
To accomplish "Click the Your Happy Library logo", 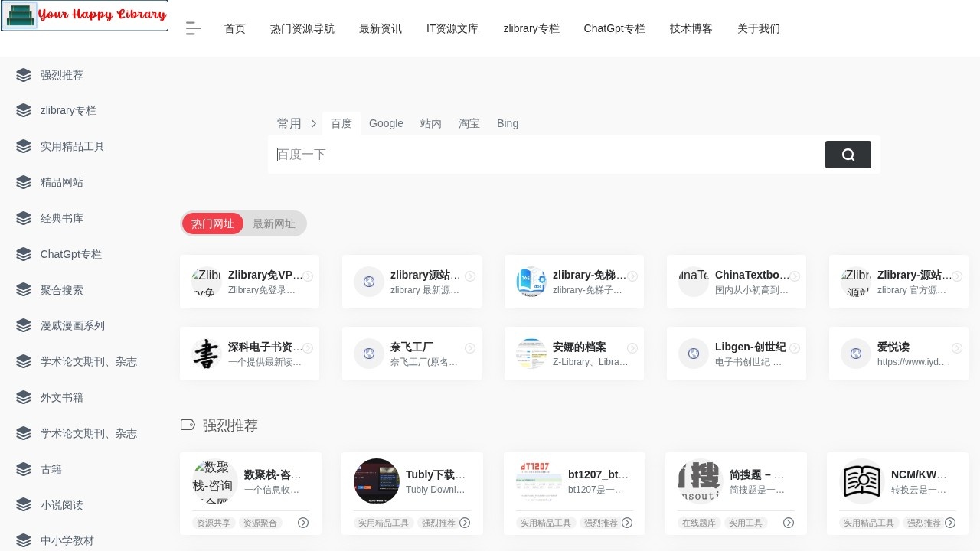I will click(x=84, y=15).
